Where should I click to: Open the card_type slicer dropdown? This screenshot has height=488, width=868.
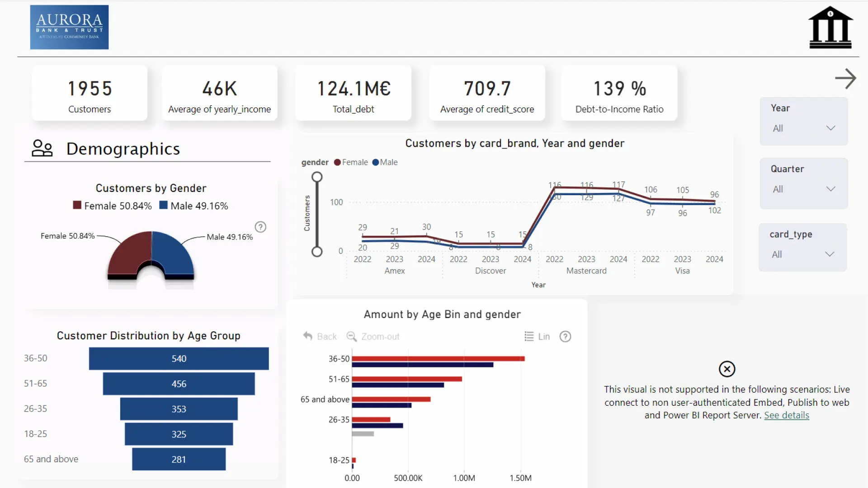point(803,254)
